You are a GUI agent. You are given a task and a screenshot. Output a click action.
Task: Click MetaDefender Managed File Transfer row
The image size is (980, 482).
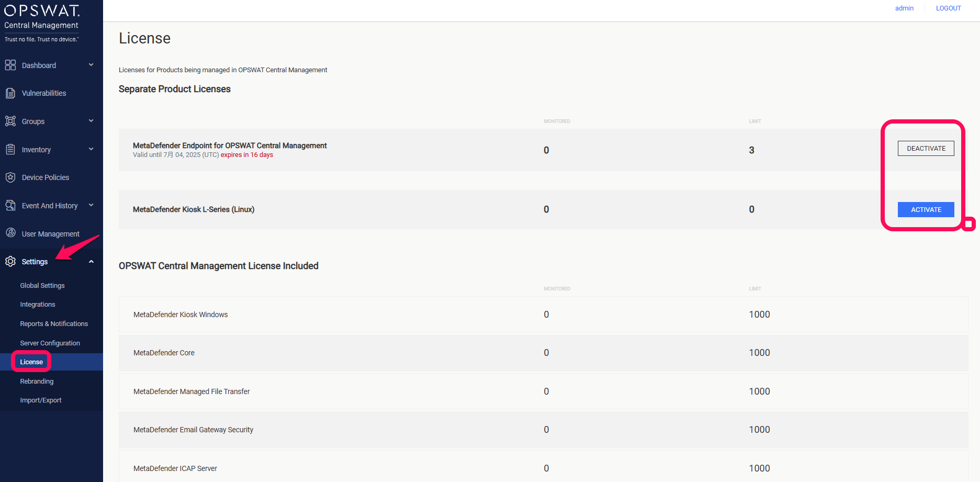(543, 391)
